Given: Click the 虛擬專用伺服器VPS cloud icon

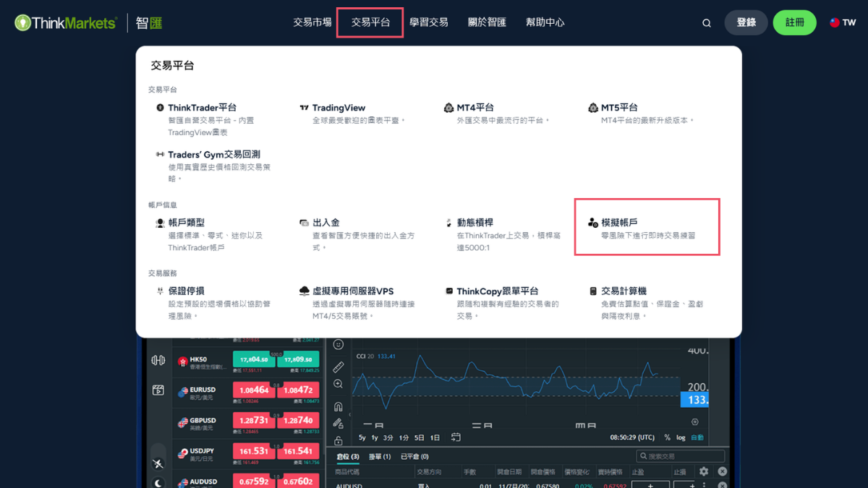Looking at the screenshot, I should [x=305, y=291].
